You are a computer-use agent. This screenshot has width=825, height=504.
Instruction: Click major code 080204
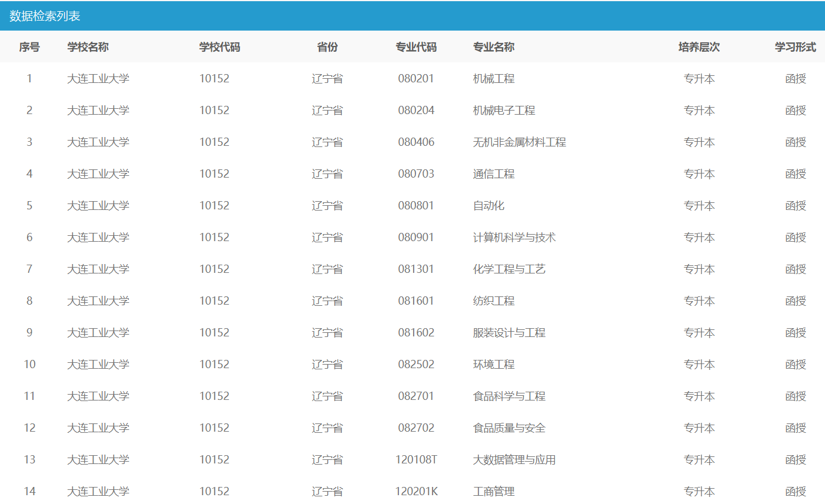(x=416, y=111)
